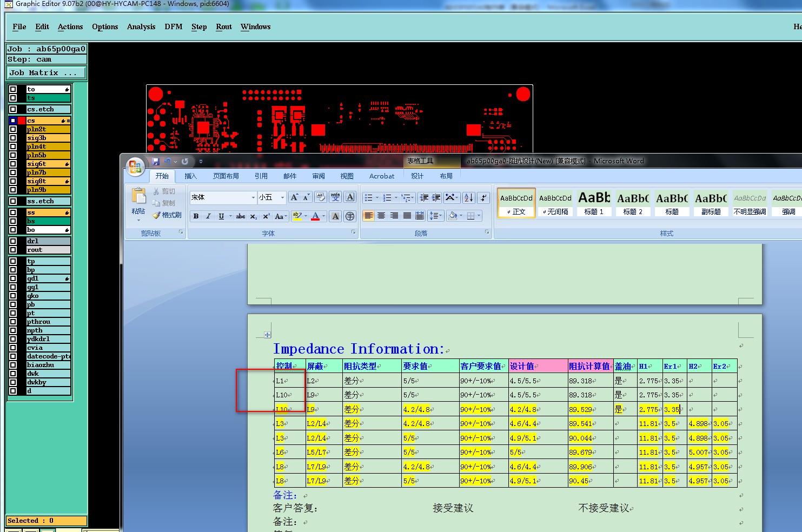The width and height of the screenshot is (802, 532).
Task: Click the enclosed character icon
Action: pos(350,216)
